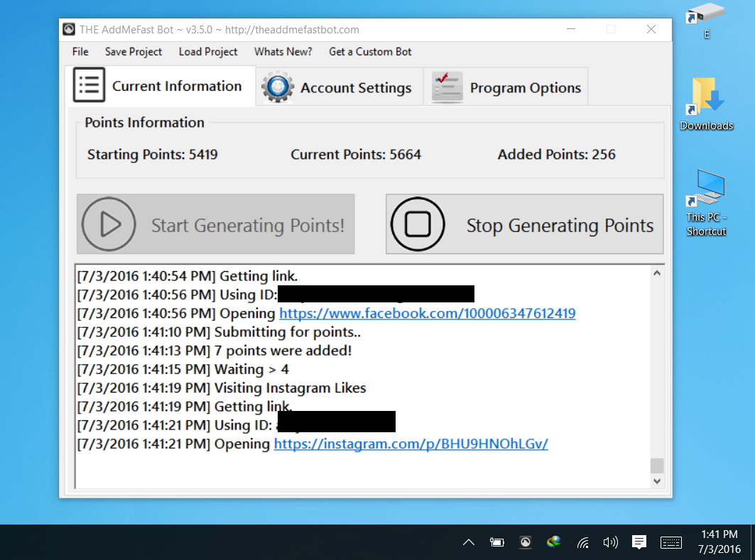Click the touch keyboard tray icon
The width and height of the screenshot is (755, 560).
670,543
